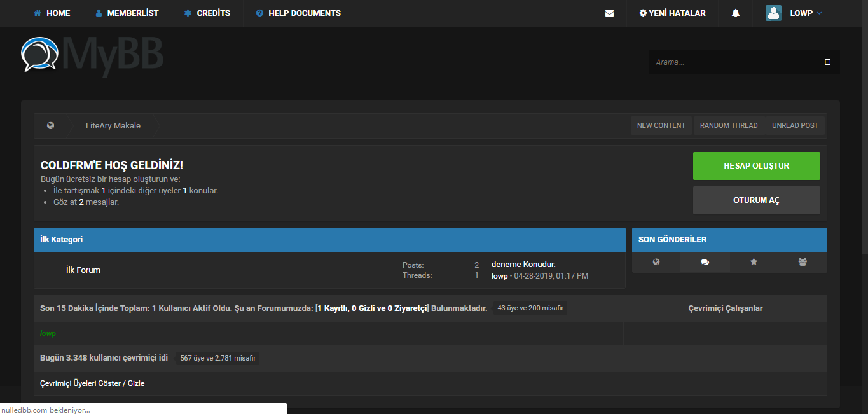The image size is (868, 414).
Task: Select the star tab icon in Son Gönderiler
Action: [x=754, y=262]
